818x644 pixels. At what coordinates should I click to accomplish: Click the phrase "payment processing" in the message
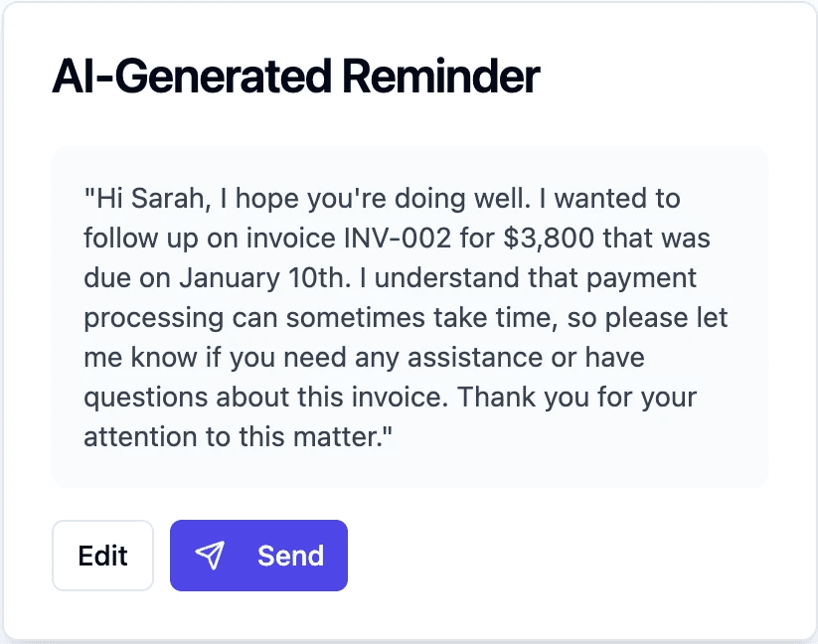(x=634, y=279)
